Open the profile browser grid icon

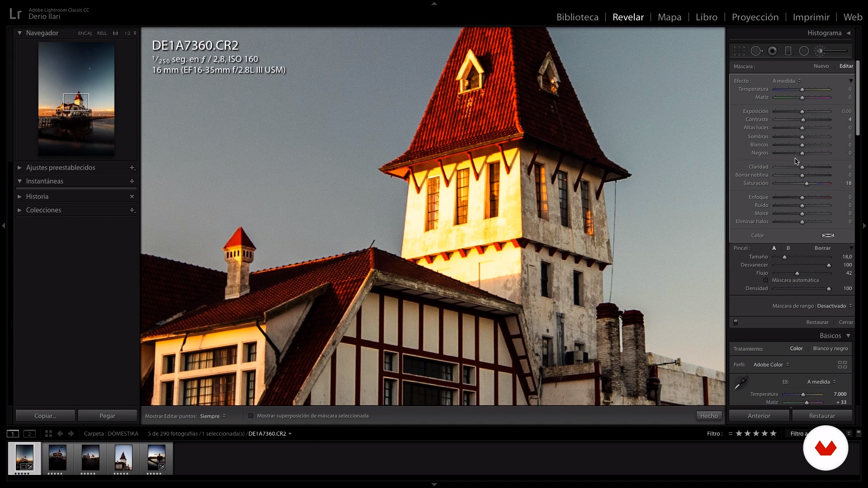tap(842, 365)
